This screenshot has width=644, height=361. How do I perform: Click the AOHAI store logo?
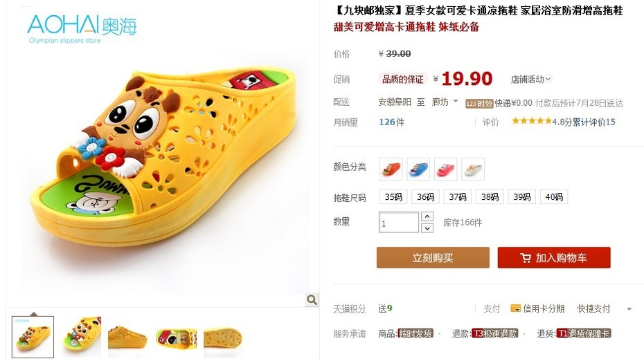tap(82, 28)
